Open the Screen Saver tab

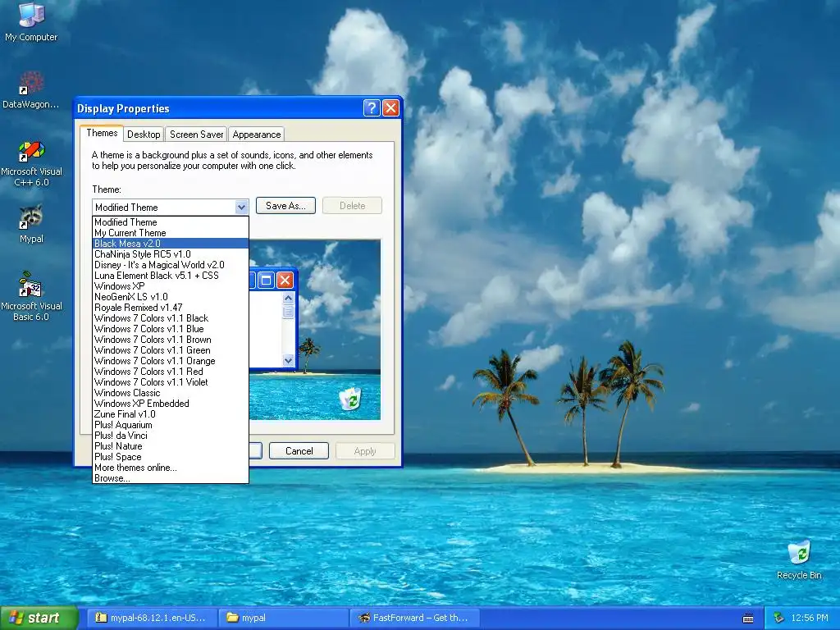[x=196, y=135]
